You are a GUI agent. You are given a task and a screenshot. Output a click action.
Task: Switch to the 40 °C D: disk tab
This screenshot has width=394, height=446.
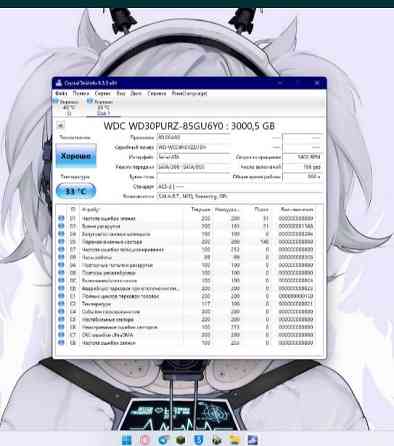pos(69,107)
